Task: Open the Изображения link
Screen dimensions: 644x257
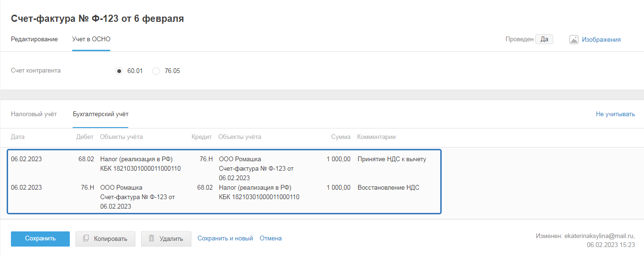Action: point(601,39)
